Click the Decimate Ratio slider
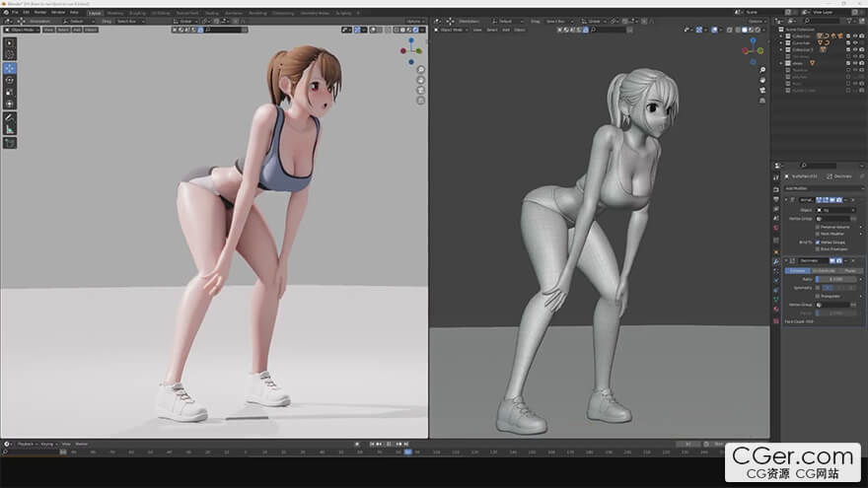Image resolution: width=868 pixels, height=488 pixels. click(x=837, y=278)
